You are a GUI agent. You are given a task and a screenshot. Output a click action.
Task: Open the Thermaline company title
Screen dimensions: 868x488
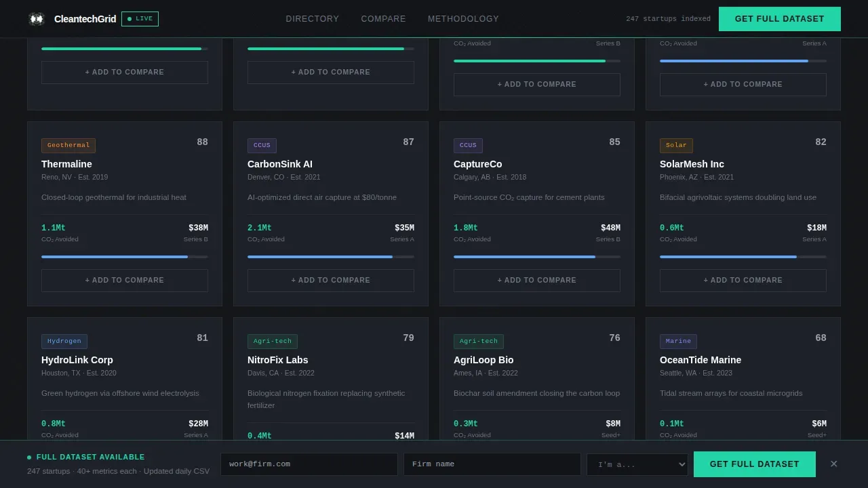tap(66, 164)
